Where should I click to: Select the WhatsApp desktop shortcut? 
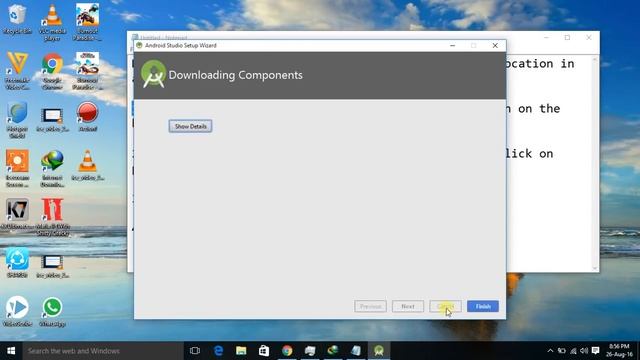tap(52, 311)
